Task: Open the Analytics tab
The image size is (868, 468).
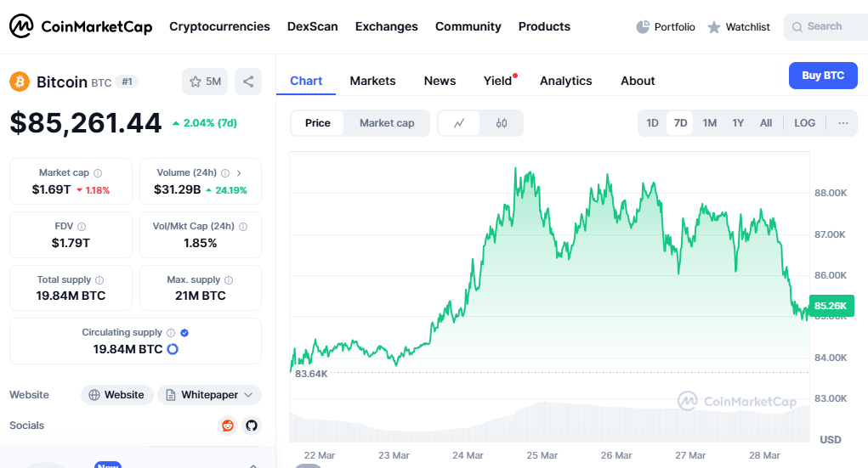Action: pyautogui.click(x=565, y=81)
